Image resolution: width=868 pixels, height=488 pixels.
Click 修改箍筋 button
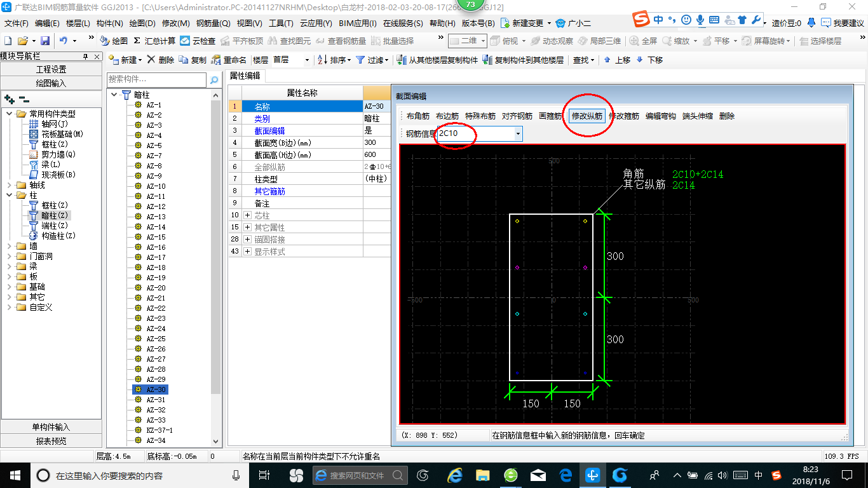click(x=624, y=116)
